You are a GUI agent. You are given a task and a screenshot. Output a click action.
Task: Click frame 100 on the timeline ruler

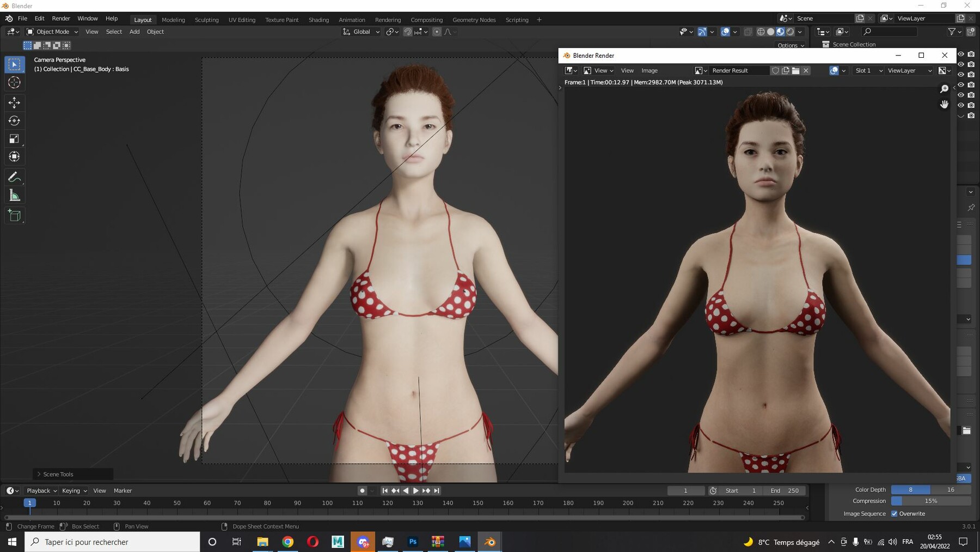327,503
